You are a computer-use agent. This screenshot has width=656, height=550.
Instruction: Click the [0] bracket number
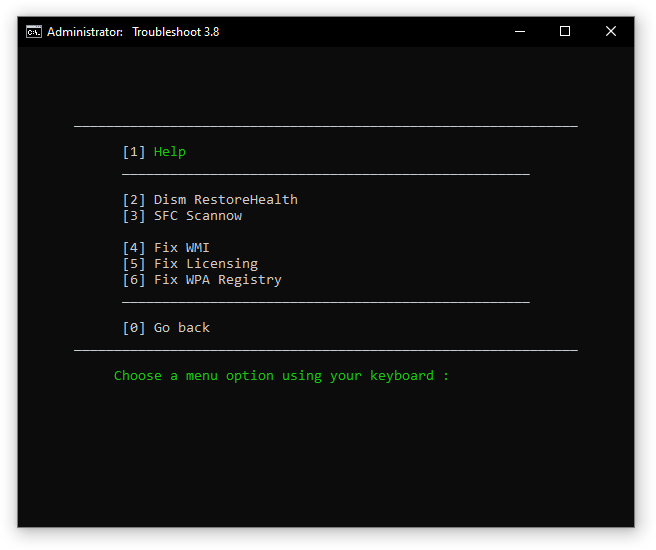[x=134, y=328]
